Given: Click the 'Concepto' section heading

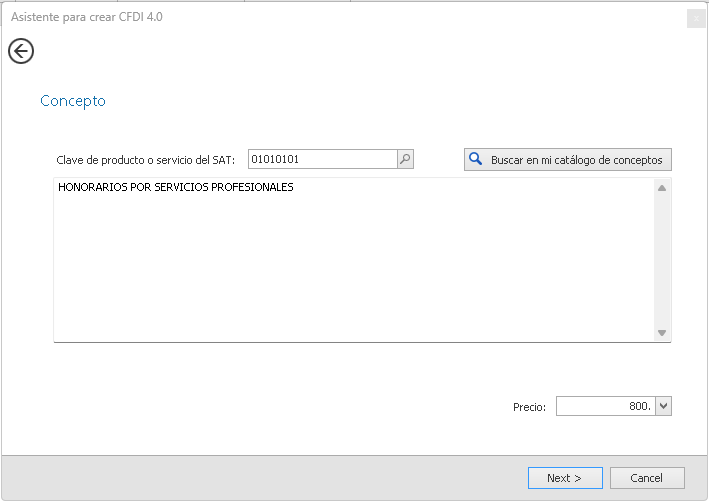Looking at the screenshot, I should [x=73, y=101].
